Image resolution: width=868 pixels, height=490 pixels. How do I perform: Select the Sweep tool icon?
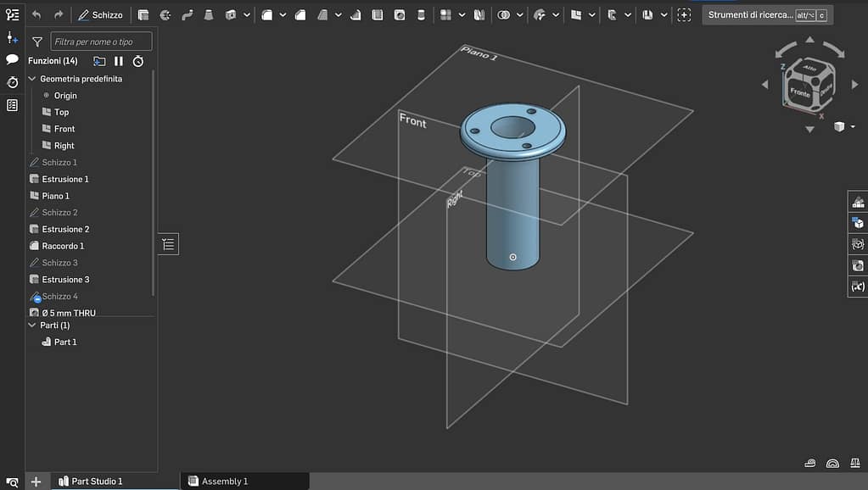click(187, 14)
